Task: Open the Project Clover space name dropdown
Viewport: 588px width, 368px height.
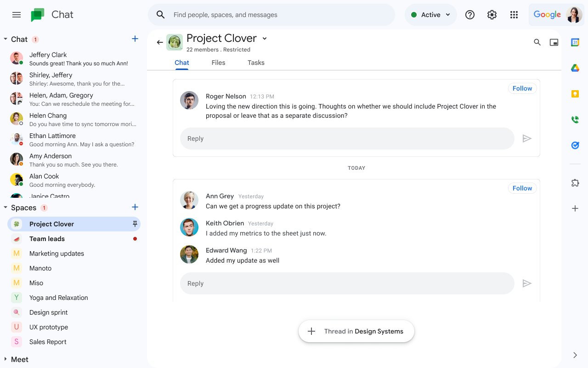Action: pyautogui.click(x=265, y=39)
